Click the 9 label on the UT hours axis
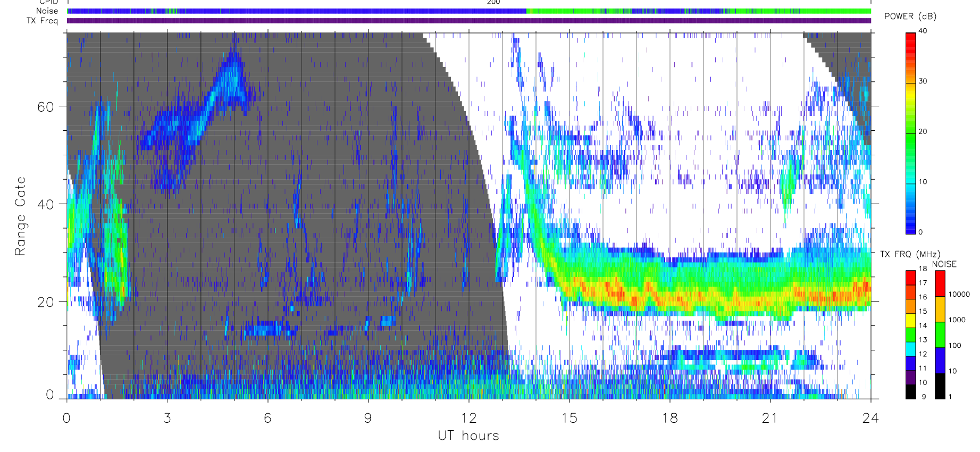The image size is (980, 452). tap(368, 418)
